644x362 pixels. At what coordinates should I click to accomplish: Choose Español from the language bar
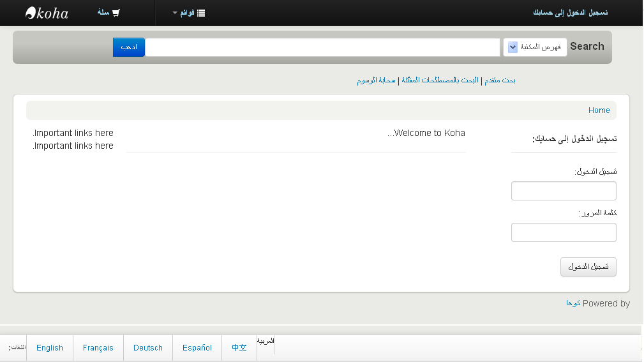[x=197, y=348]
